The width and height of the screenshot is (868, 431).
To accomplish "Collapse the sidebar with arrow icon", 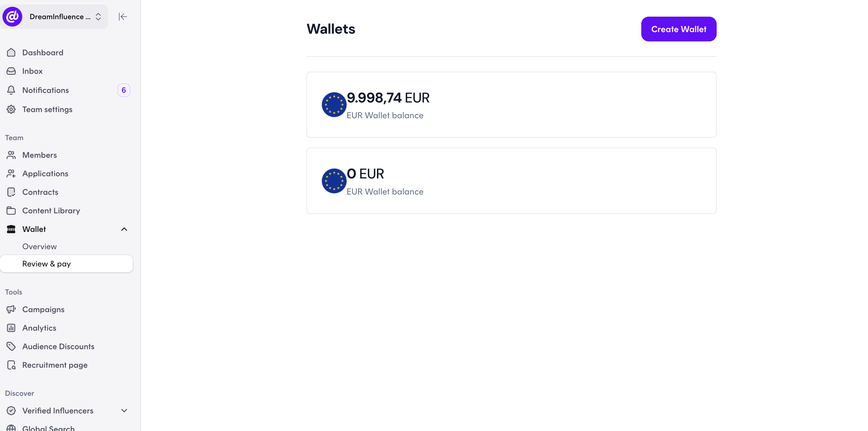I will 123,16.
